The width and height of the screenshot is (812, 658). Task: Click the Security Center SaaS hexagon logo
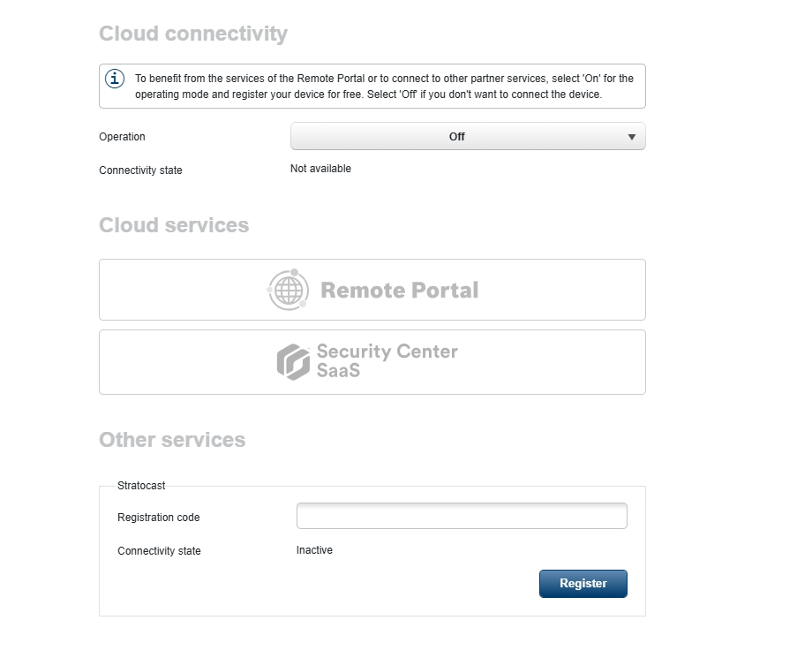pos(293,362)
